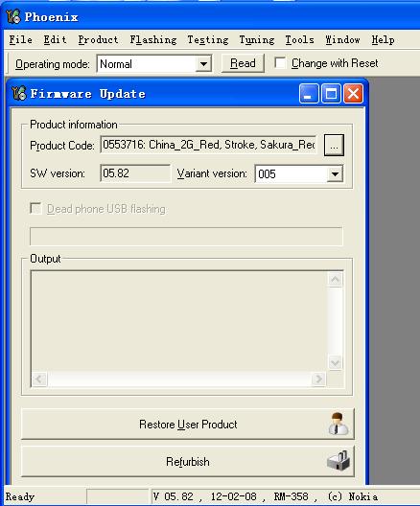The width and height of the screenshot is (420, 506).
Task: Click the Firmware Update window icon
Action: (x=19, y=93)
